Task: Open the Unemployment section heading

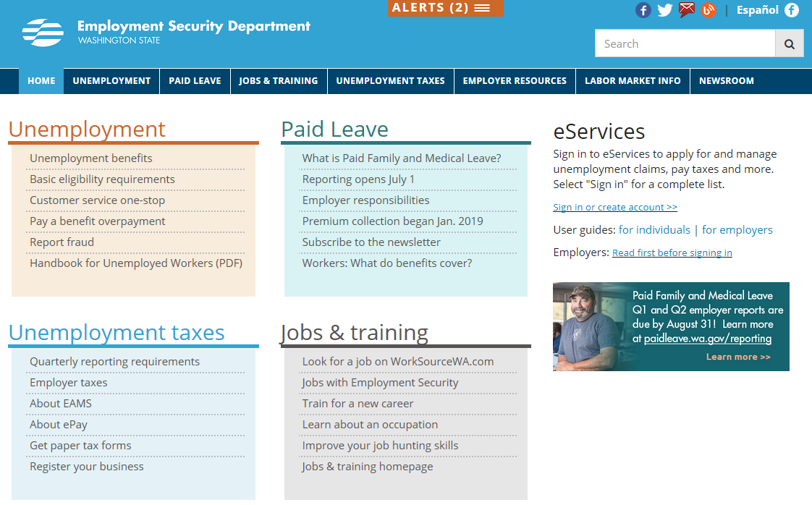Action: coord(87,129)
